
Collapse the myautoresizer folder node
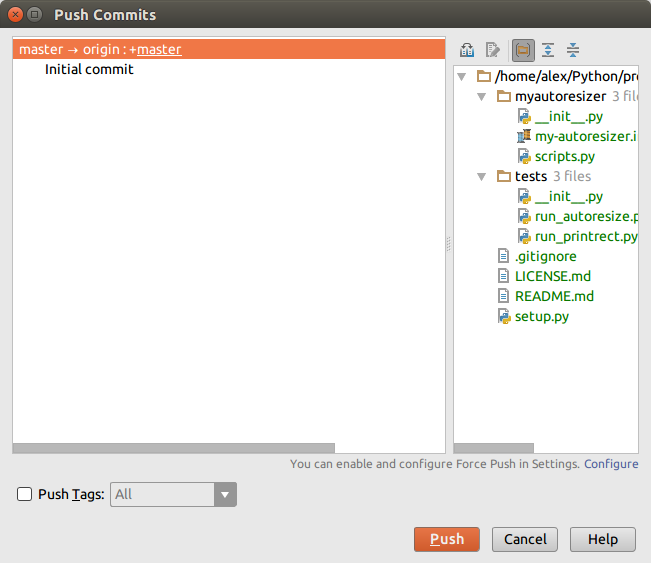(482, 97)
